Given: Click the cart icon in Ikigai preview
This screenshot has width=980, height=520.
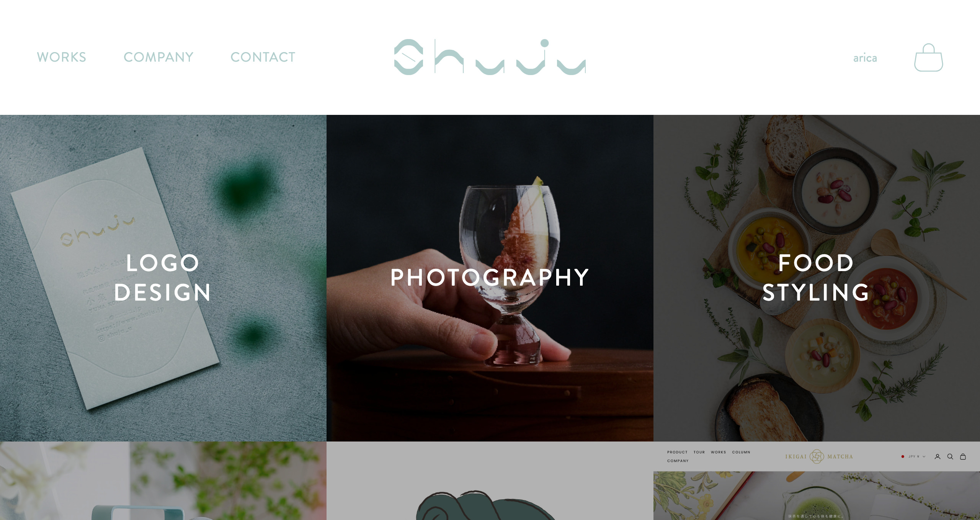Looking at the screenshot, I should coord(963,456).
